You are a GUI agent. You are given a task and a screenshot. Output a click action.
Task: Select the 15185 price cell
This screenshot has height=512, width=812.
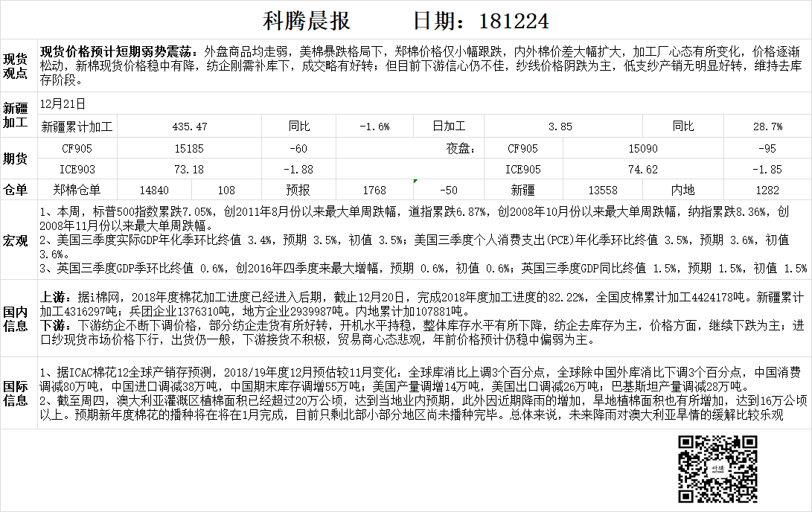tap(189, 148)
